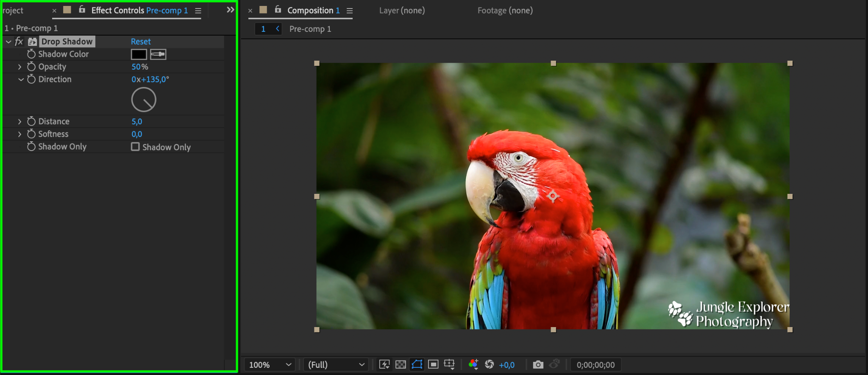Toggle the transparency grid button
This screenshot has height=375, width=868.
(401, 364)
